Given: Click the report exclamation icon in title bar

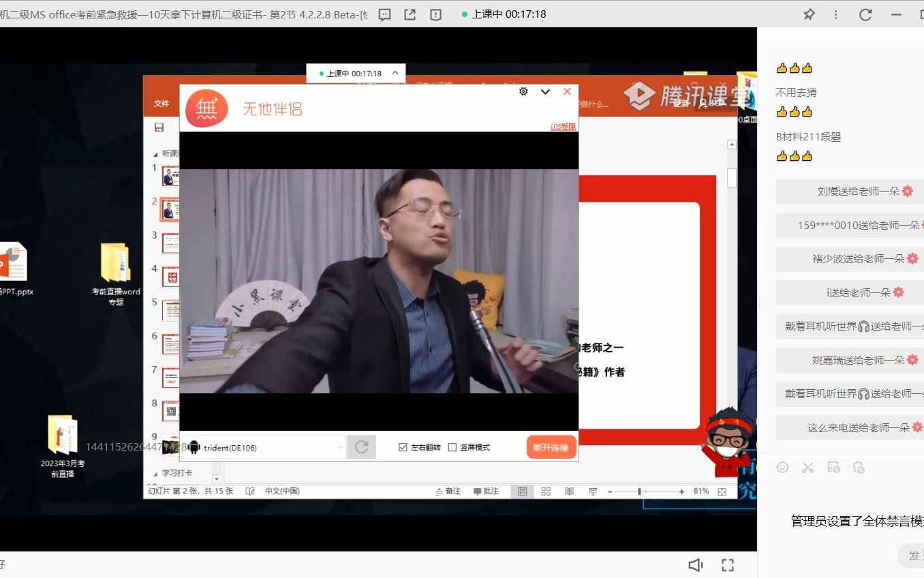Looking at the screenshot, I should [x=436, y=14].
